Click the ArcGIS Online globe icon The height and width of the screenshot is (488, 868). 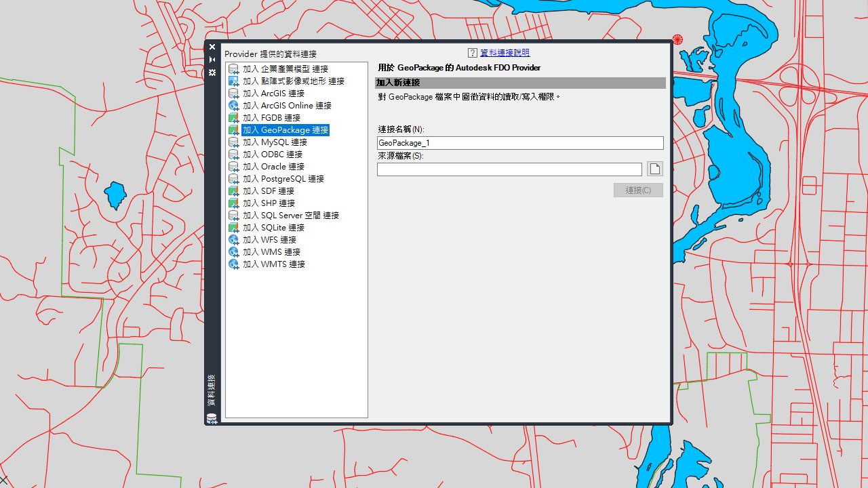tap(233, 106)
